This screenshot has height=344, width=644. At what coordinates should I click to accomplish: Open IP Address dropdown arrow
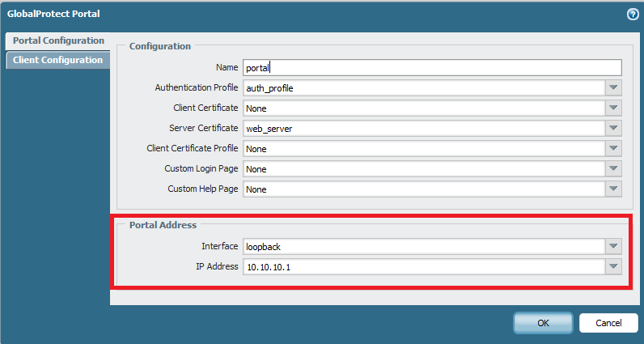tap(613, 266)
